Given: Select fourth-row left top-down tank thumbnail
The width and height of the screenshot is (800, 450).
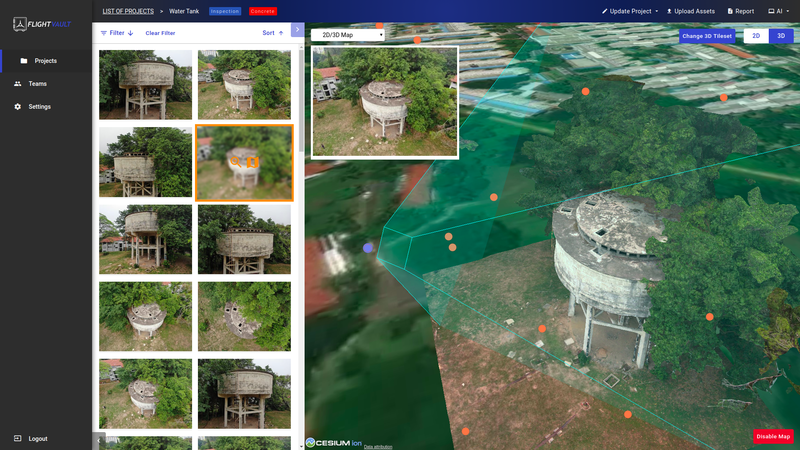Looking at the screenshot, I should click(145, 316).
